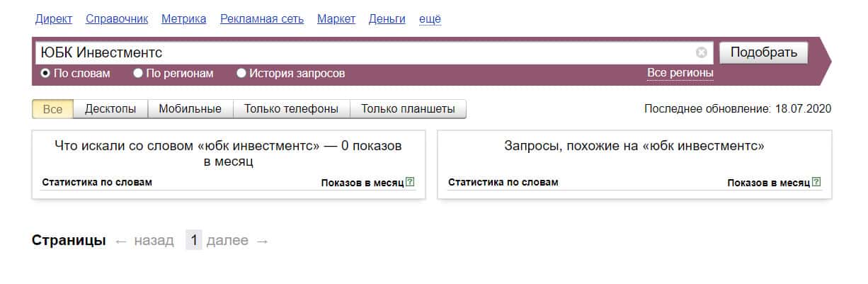Viewport: 868px width, 284px height.
Task: Switch to the 'Мобильные' tab
Action: (x=190, y=109)
